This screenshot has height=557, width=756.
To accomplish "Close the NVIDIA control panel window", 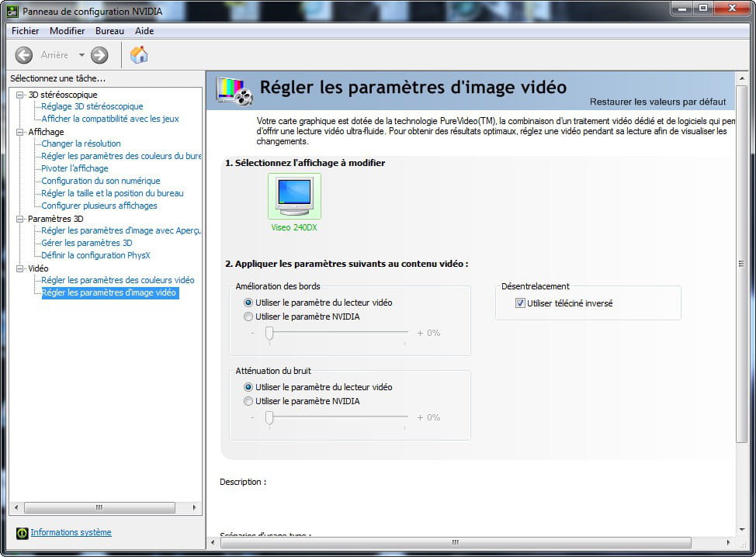I will point(732,8).
